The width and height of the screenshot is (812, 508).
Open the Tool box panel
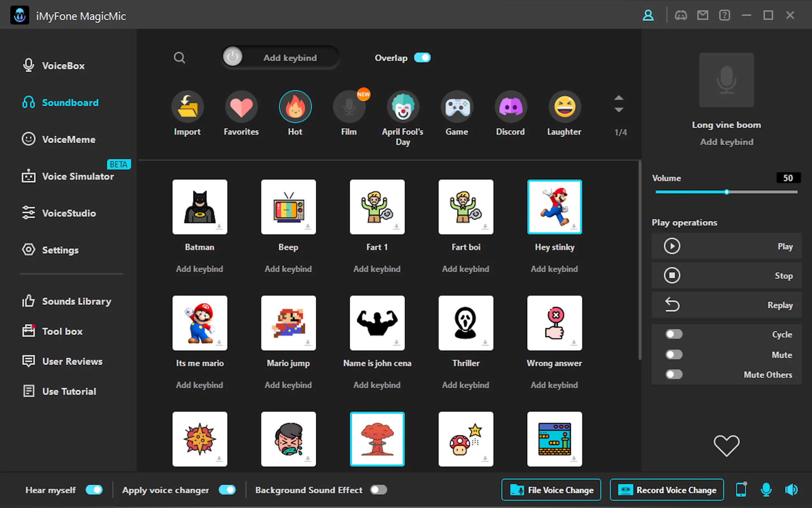tap(62, 331)
